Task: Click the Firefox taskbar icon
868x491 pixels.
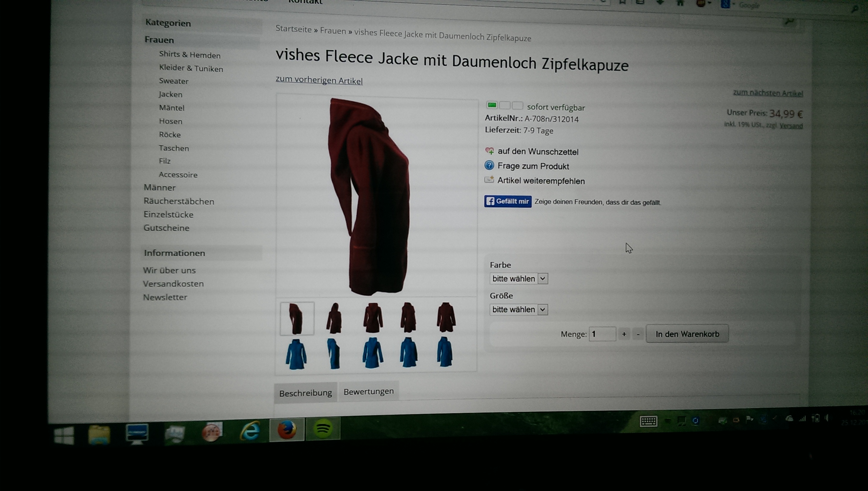Action: [287, 430]
